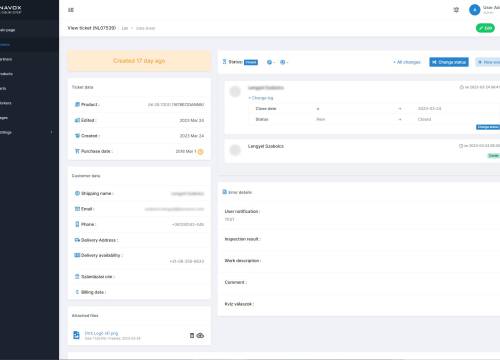500x360 pixels.
Task: Click the Shipping name icon
Action: coord(77,193)
